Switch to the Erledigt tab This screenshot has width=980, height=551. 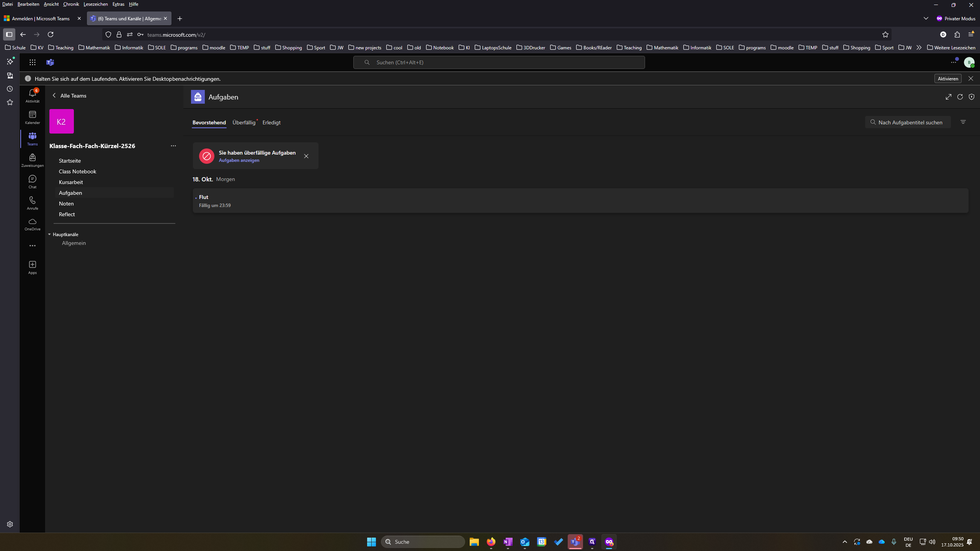tap(271, 122)
